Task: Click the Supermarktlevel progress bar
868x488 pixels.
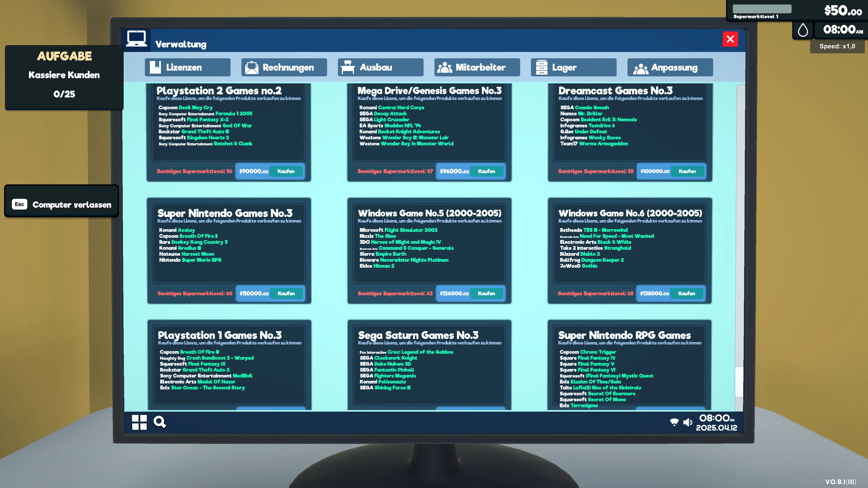Action: pos(762,9)
